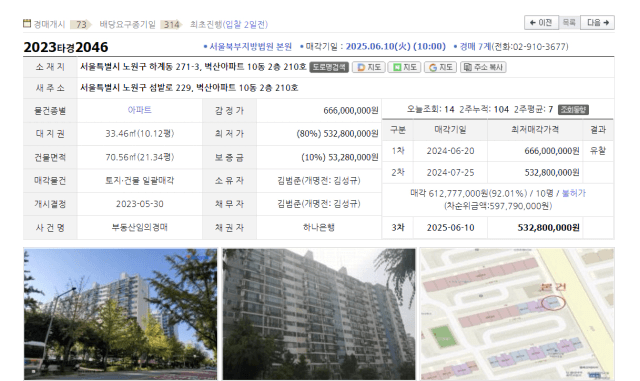Select owner name in 소유자 row

319,180
